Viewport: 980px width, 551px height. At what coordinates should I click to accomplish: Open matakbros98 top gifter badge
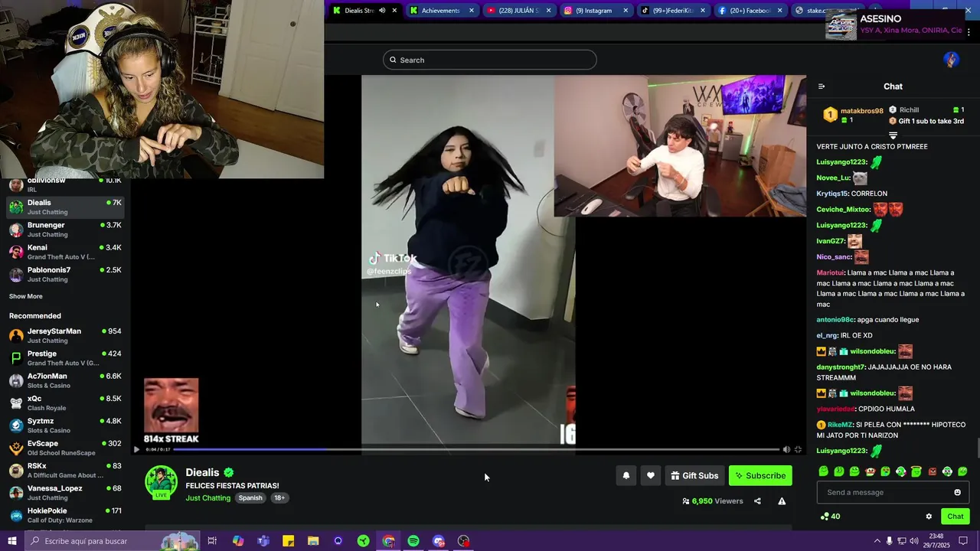tap(852, 116)
